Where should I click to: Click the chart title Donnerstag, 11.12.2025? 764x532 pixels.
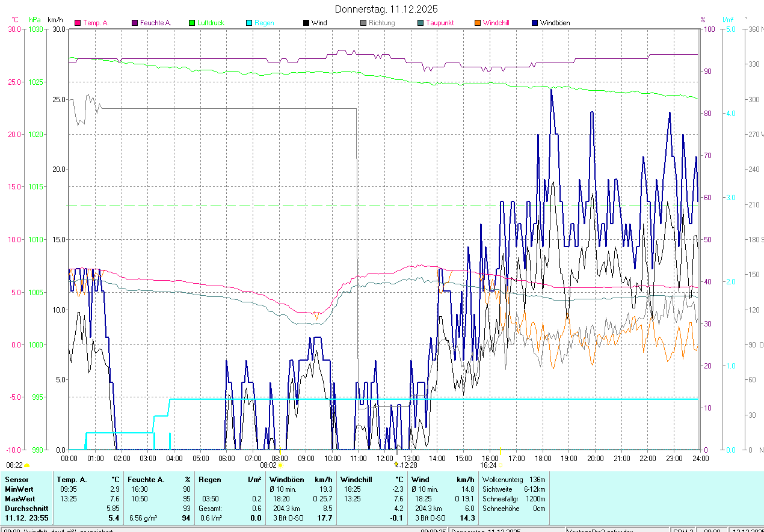coord(386,9)
